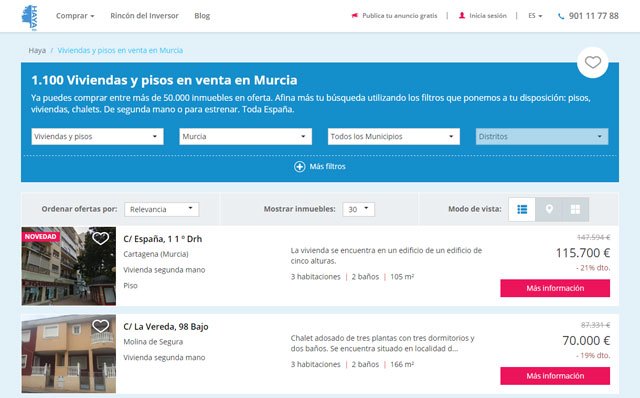
Task: Click '- 19% dto.' discount text
Action: (x=593, y=356)
